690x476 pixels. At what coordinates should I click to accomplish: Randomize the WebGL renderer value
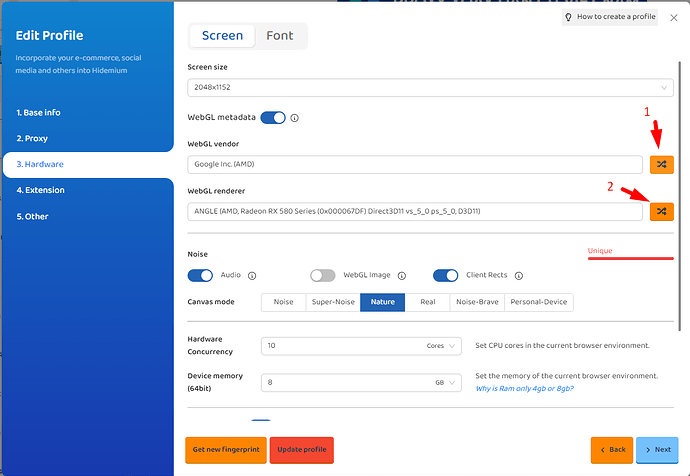[661, 212]
